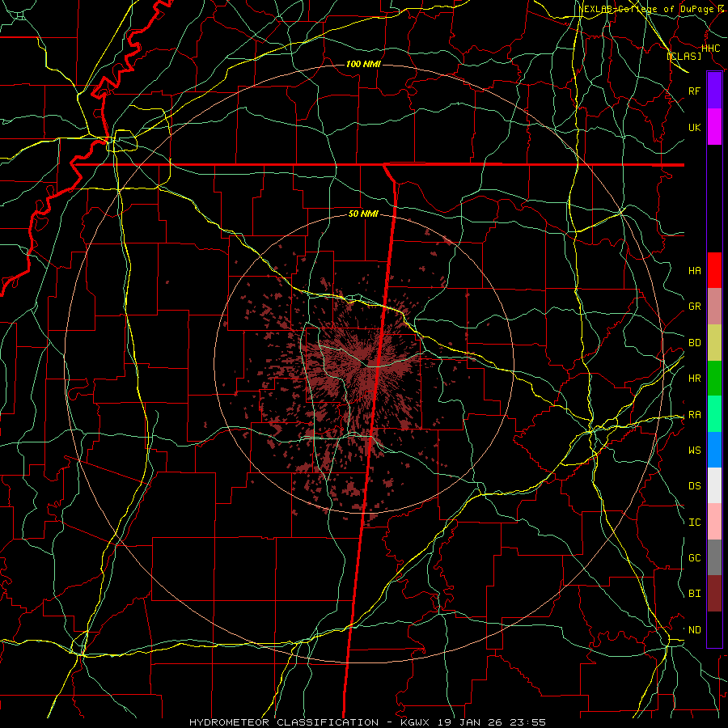Click the GR pinkish legend swatch

pos(714,307)
